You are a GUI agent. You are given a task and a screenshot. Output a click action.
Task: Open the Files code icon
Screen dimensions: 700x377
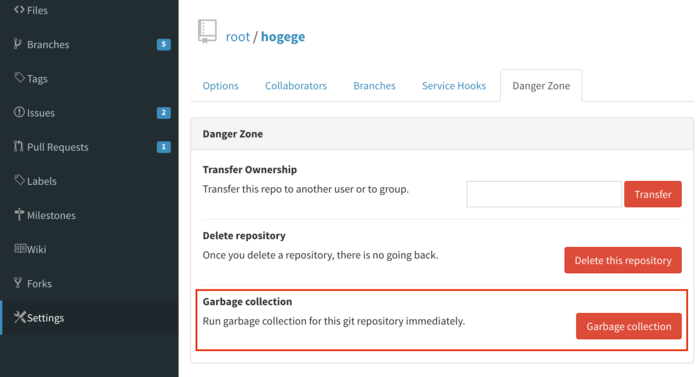click(x=19, y=9)
